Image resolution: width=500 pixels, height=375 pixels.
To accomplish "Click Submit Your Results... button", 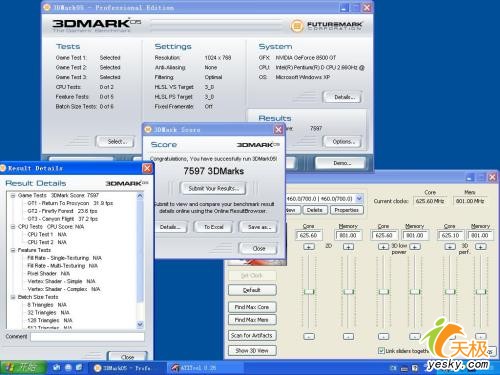I will click(213, 189).
